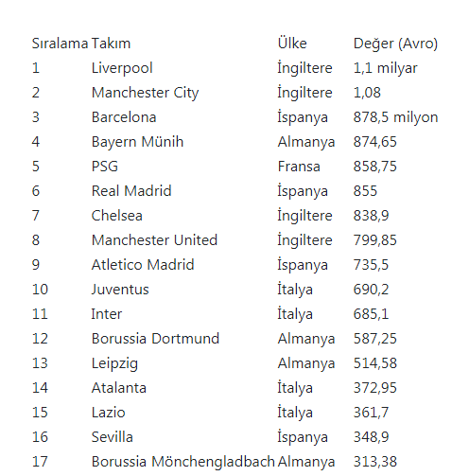
Task: Select the Sevilla value 348,9
Action: 371,437
